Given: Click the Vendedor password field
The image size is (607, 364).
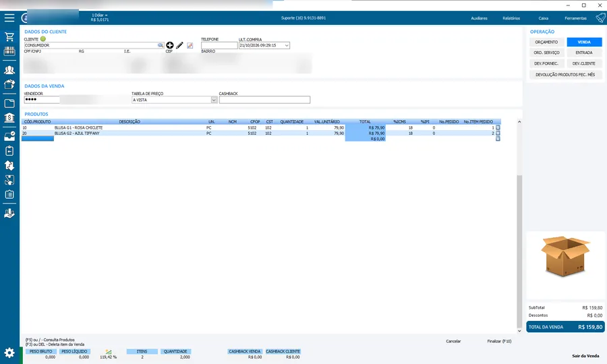Looking at the screenshot, I should [42, 100].
